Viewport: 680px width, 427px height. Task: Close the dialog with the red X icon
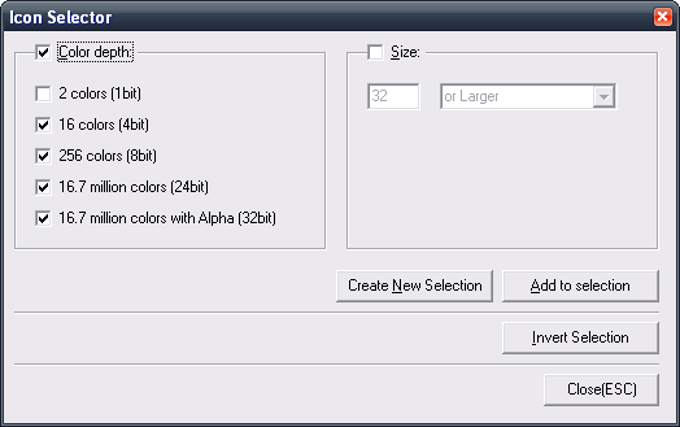coord(663,17)
